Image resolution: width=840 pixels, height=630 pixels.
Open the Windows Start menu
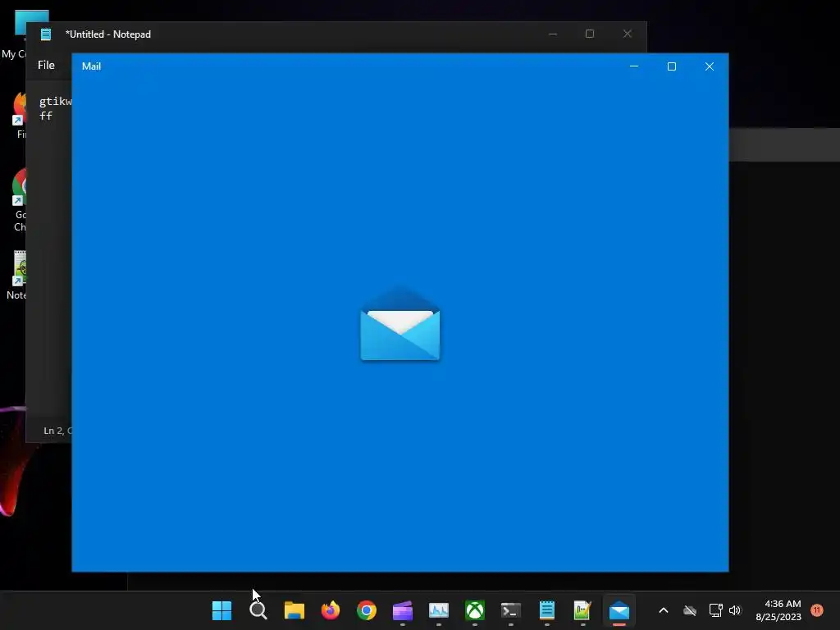221,610
